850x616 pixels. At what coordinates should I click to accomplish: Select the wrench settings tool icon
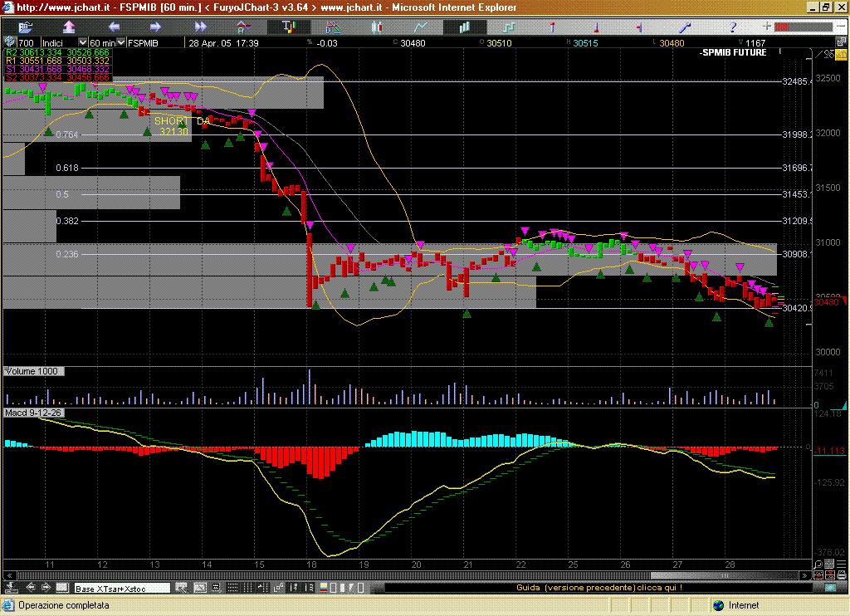coord(686,27)
